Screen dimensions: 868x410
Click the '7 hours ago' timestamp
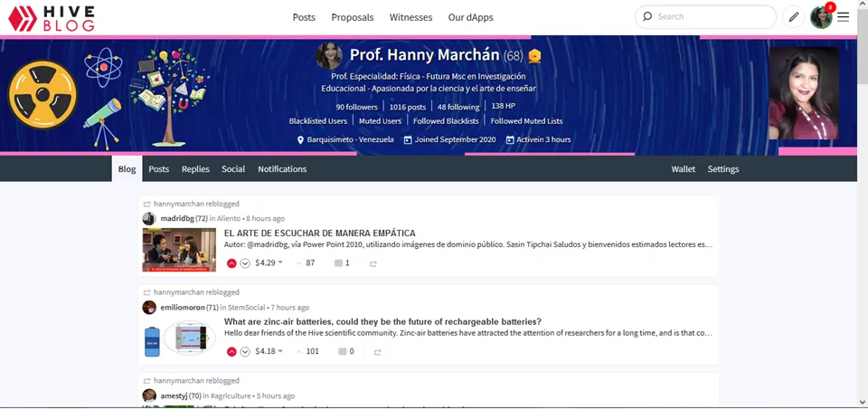290,307
